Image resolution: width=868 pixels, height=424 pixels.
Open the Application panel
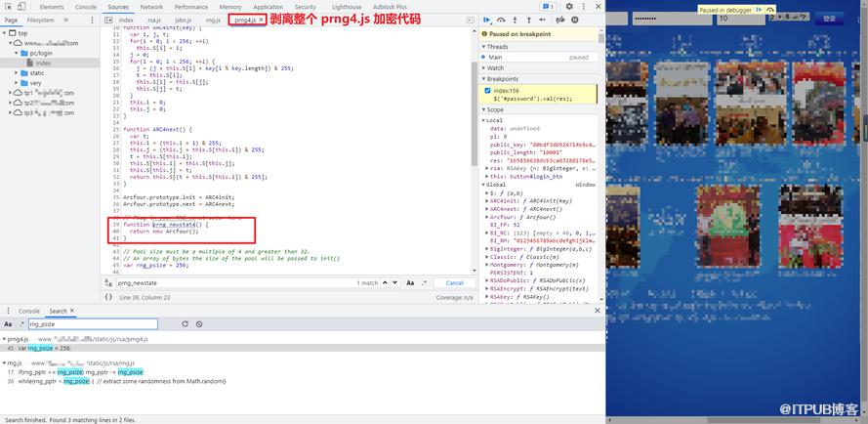268,7
